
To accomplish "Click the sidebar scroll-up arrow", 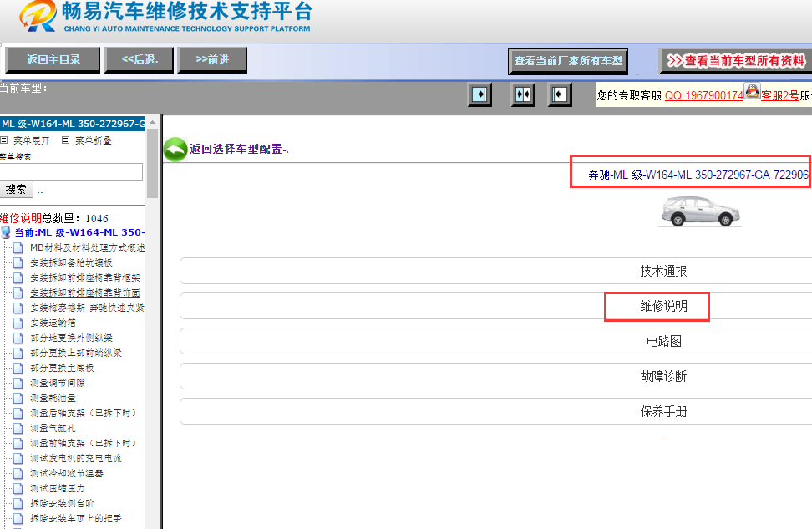I will tap(152, 122).
